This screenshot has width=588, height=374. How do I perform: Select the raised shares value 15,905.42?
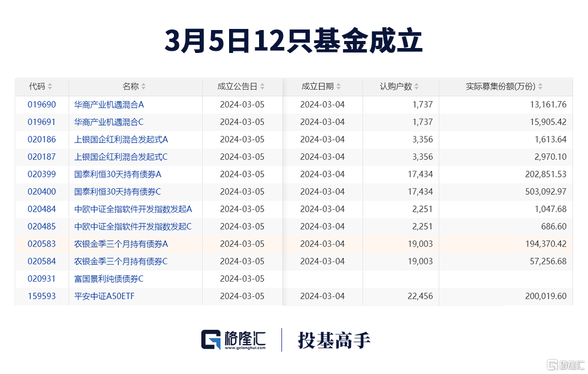tap(548, 122)
